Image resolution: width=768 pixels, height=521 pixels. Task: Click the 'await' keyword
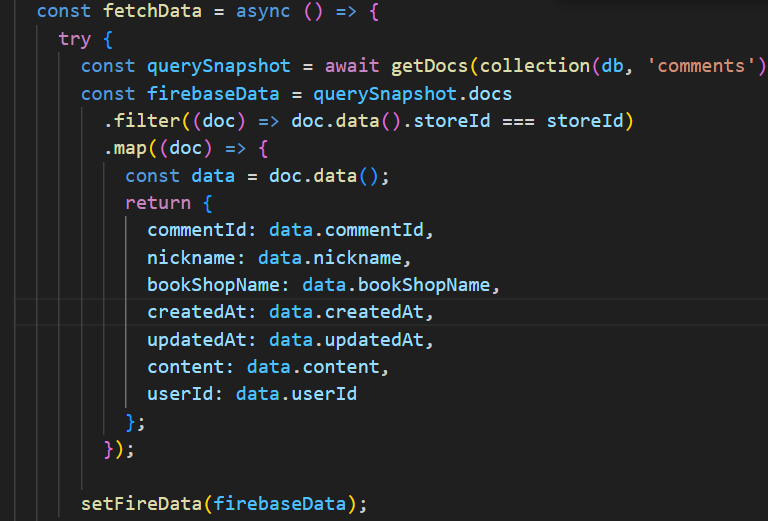click(352, 66)
